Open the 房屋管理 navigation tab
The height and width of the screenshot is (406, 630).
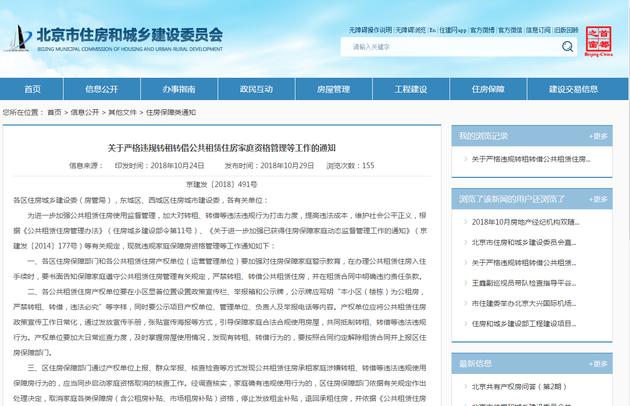tap(333, 89)
